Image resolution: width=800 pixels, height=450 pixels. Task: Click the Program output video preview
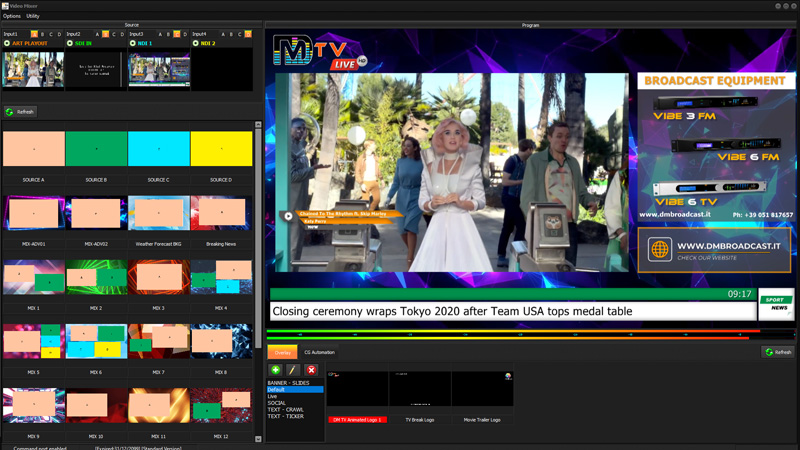[531, 177]
